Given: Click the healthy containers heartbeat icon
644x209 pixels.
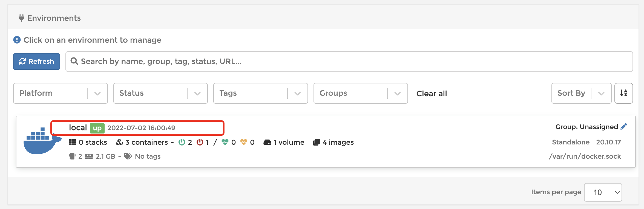Looking at the screenshot, I should pyautogui.click(x=225, y=142).
